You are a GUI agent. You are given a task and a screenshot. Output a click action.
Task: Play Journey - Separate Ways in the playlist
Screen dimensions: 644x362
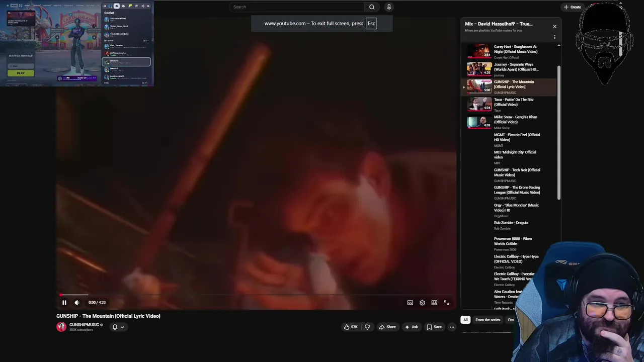tap(509, 69)
